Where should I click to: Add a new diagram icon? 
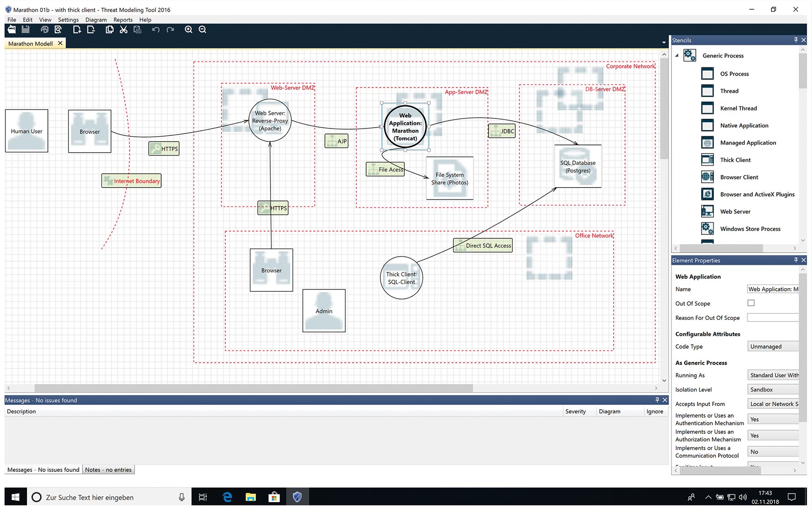coord(77,30)
